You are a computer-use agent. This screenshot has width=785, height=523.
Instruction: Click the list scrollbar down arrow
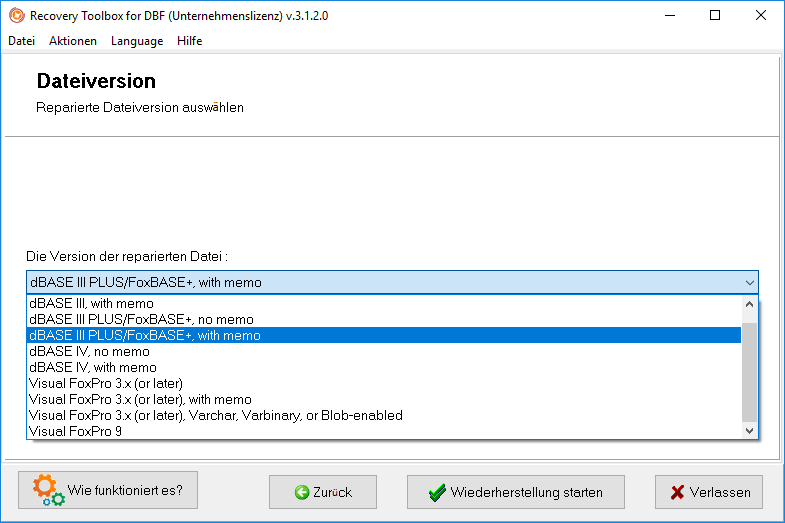coord(749,430)
